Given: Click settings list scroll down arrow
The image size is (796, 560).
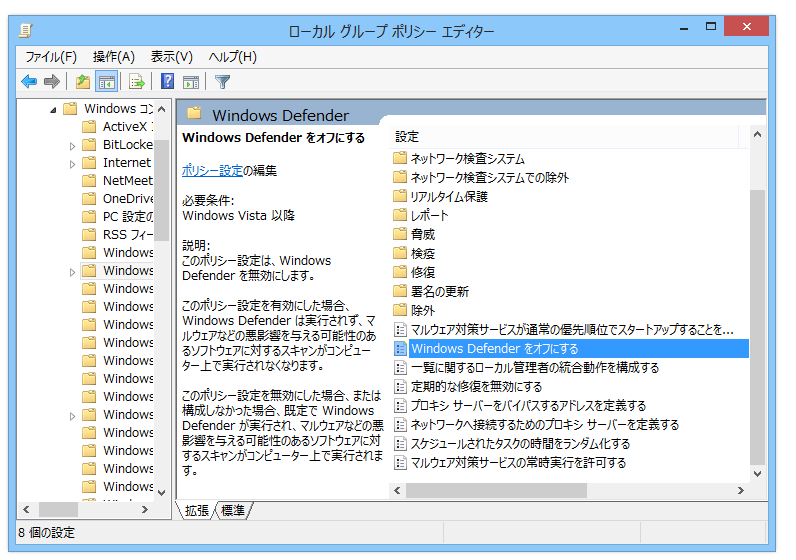Looking at the screenshot, I should (x=757, y=474).
